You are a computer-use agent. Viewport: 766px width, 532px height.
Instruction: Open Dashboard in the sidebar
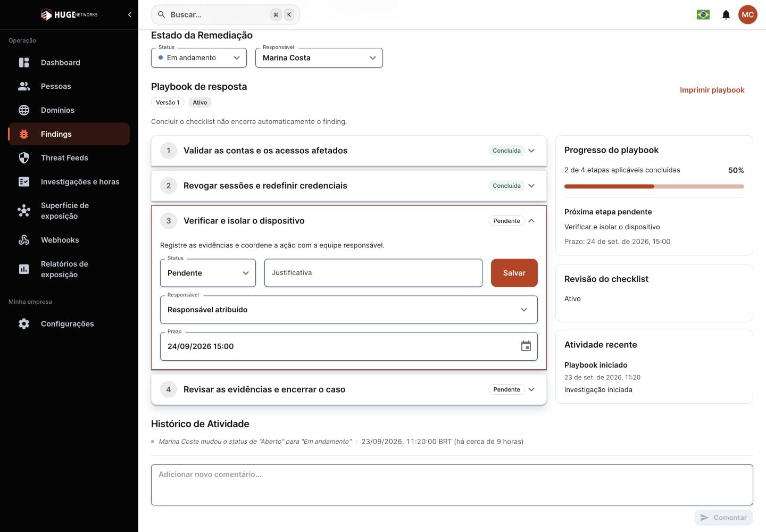coord(69,62)
